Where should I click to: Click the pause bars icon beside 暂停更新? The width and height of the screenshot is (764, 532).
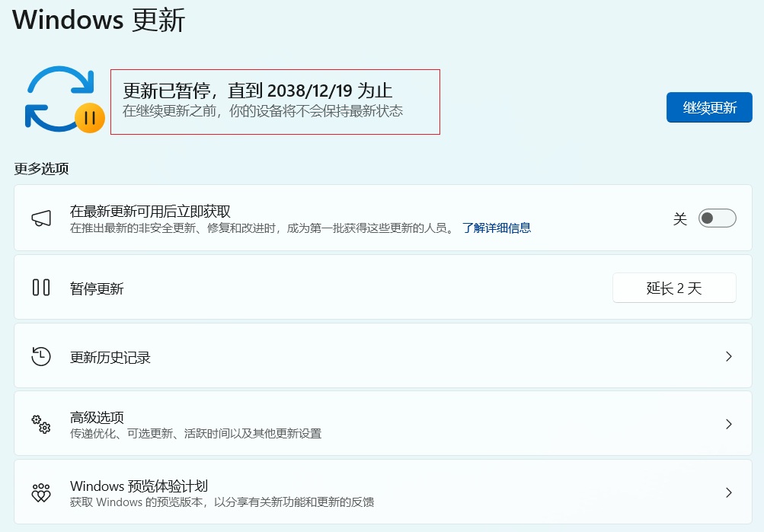(x=41, y=287)
